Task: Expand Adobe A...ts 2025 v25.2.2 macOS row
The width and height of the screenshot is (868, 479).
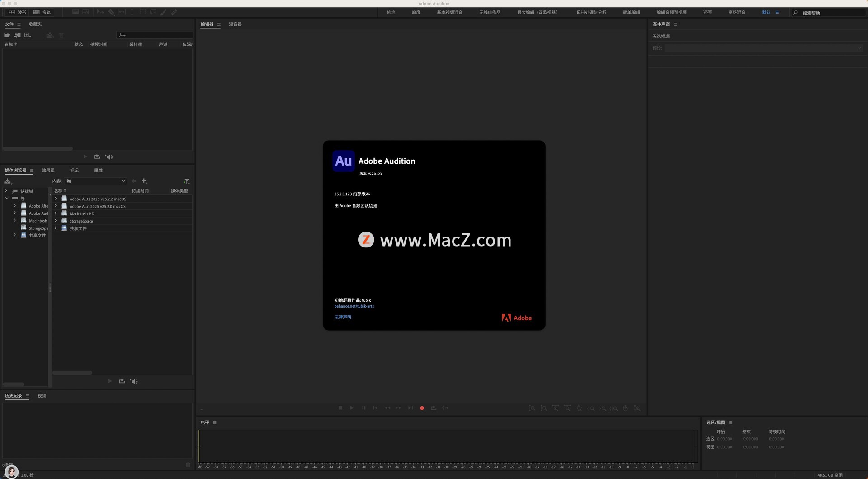Action: (56, 199)
